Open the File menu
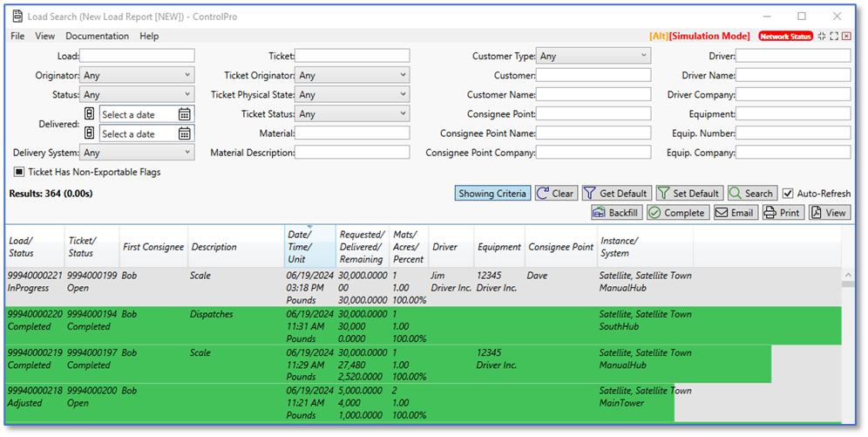Image resolution: width=868 pixels, height=437 pixels. (x=17, y=37)
